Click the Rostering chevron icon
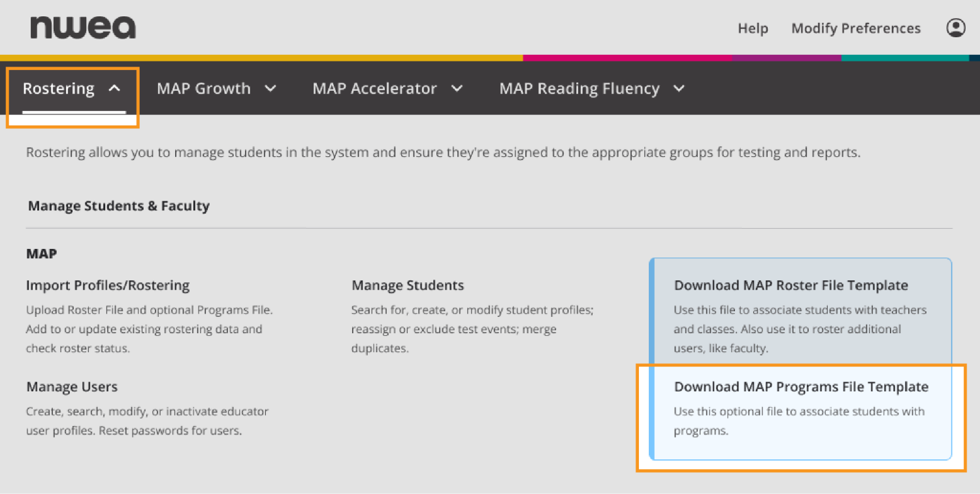The height and width of the screenshot is (494, 980). pyautogui.click(x=115, y=88)
